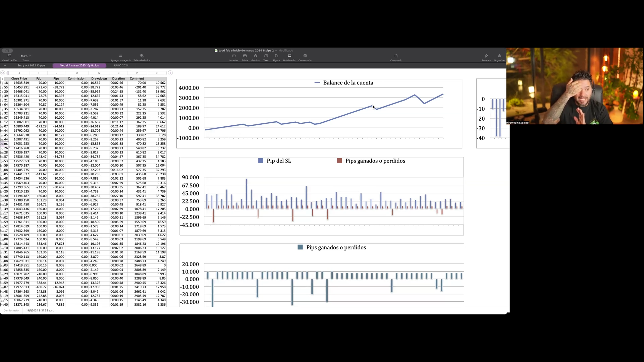Toggle the Organizar sidebar panel

[x=499, y=56]
